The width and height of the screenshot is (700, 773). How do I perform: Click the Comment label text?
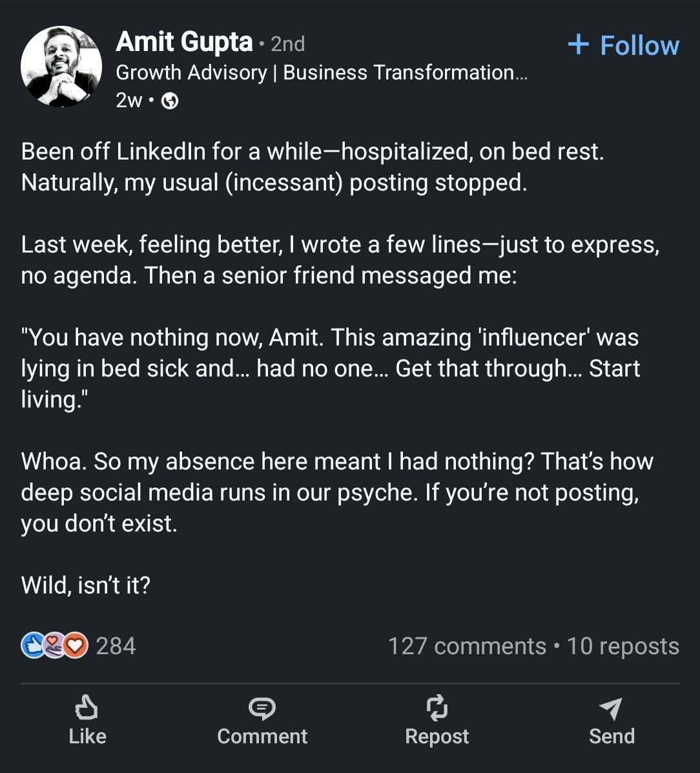pos(262,736)
